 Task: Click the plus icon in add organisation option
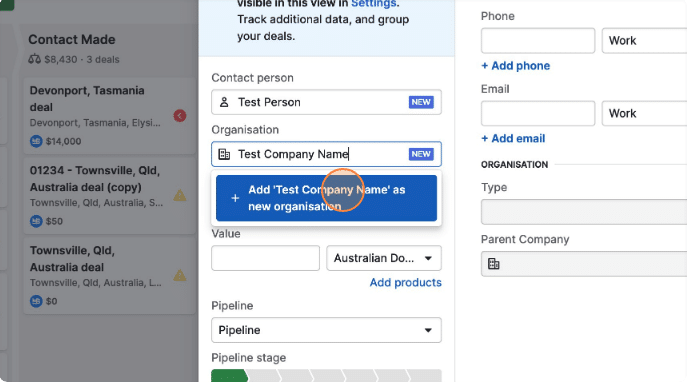(x=235, y=198)
